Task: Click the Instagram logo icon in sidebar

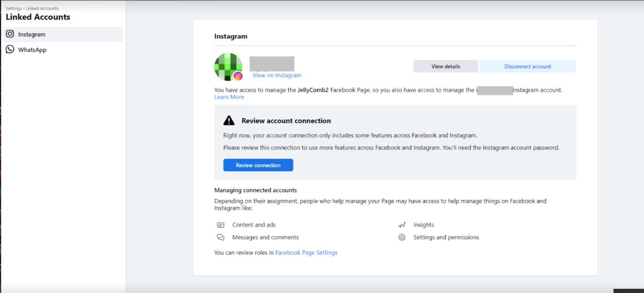Action: [x=10, y=34]
